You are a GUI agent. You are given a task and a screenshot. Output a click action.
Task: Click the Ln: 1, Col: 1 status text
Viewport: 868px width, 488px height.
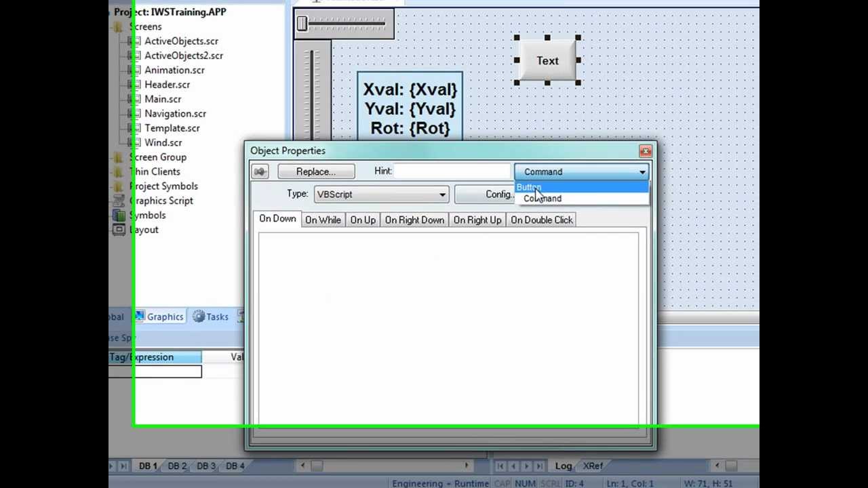click(629, 483)
